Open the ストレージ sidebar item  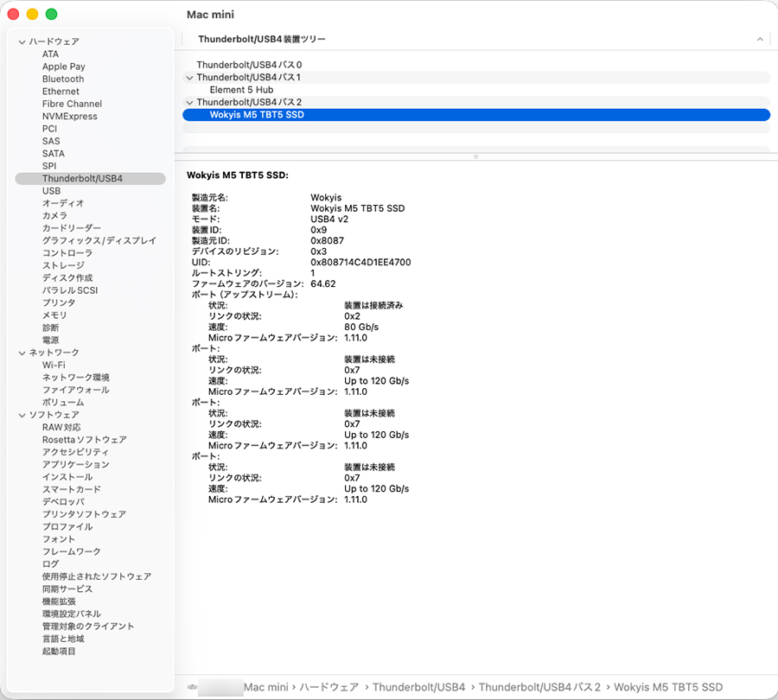[x=63, y=265]
